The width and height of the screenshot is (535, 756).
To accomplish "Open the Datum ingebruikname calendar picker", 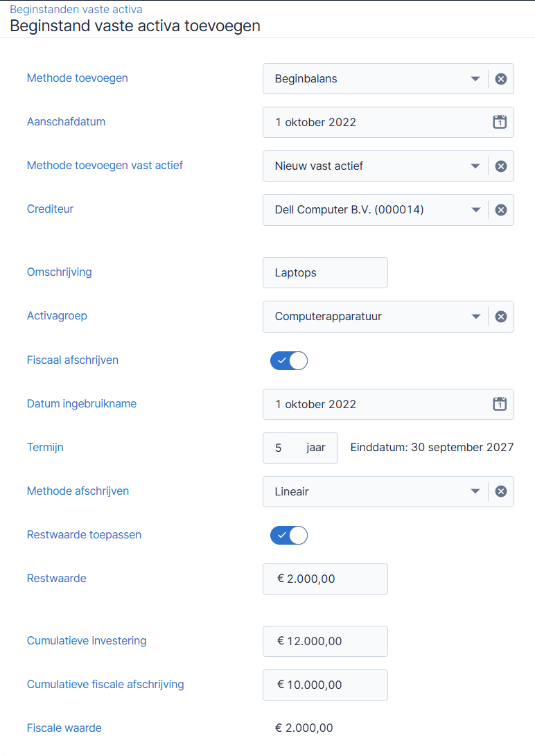I will tap(500, 404).
